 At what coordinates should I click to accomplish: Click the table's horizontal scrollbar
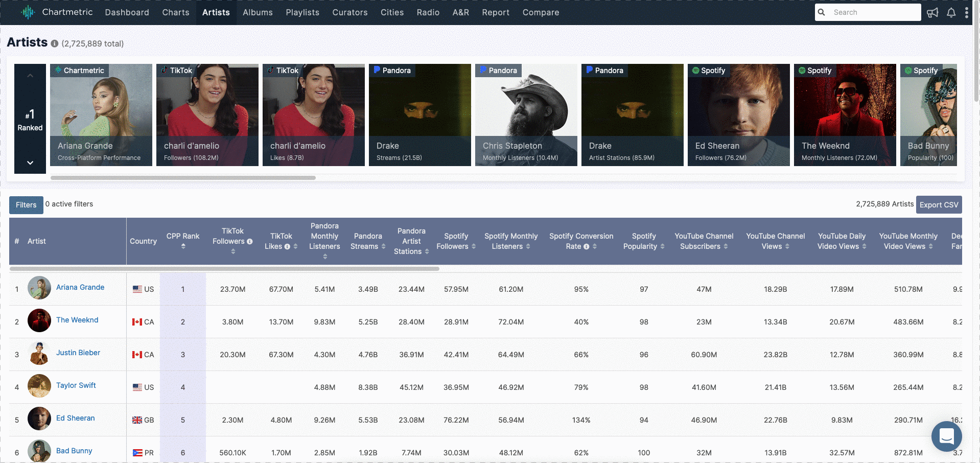point(224,268)
